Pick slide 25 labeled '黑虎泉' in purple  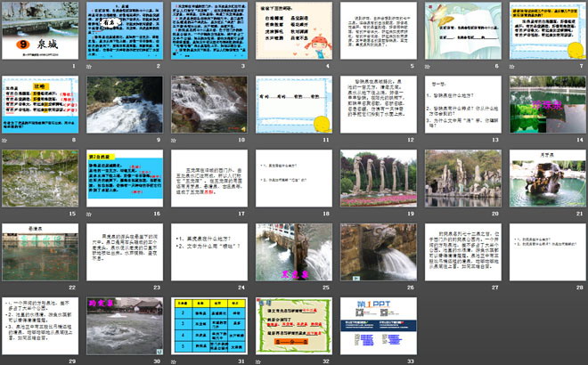coord(294,251)
